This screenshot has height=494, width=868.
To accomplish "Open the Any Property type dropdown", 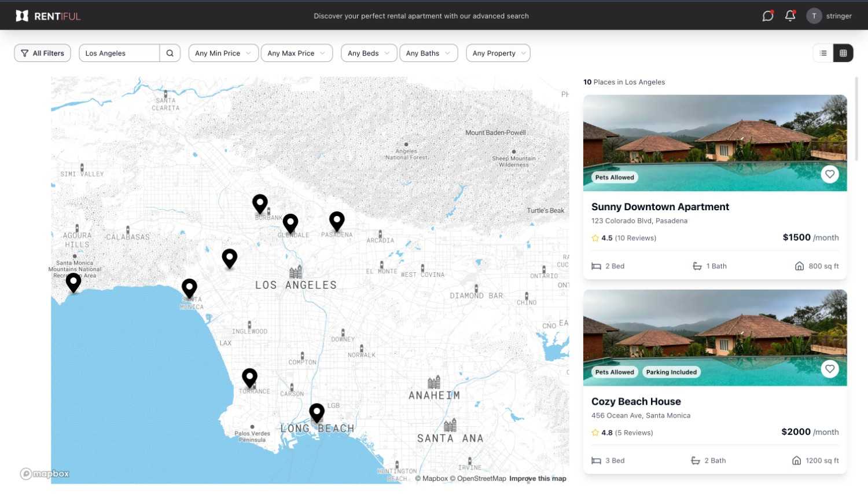I will pos(498,53).
